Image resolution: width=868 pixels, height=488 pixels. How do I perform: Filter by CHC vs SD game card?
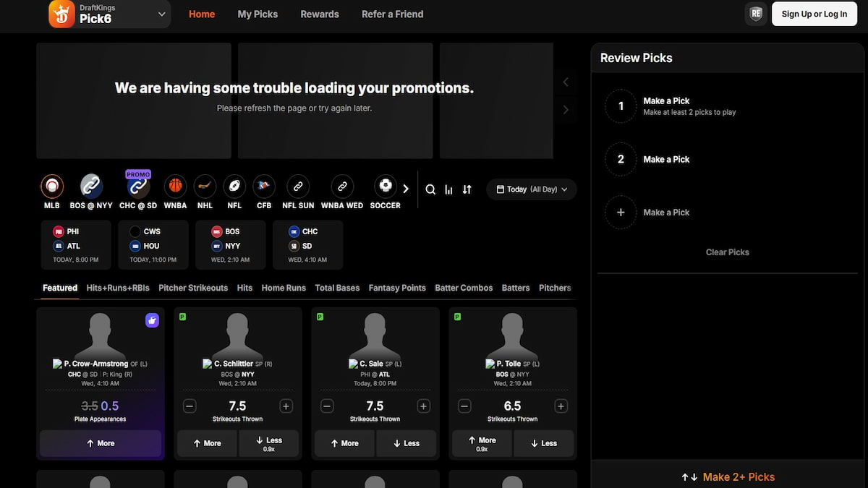[x=308, y=245]
